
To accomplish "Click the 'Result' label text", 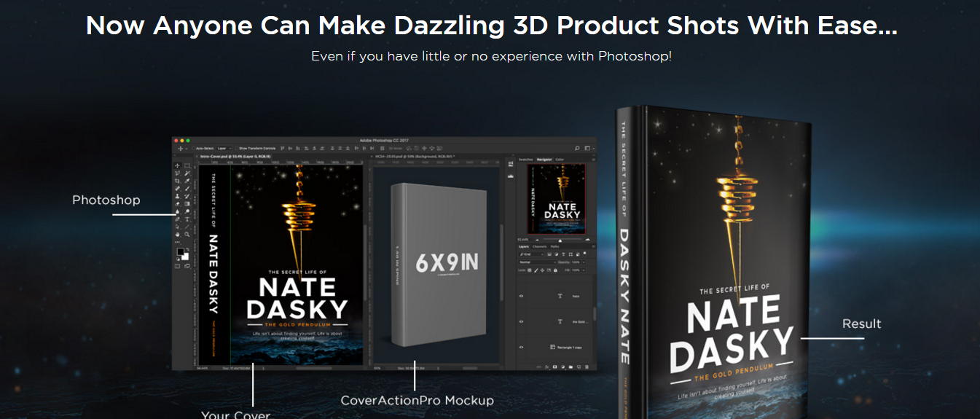I will coord(862,324).
